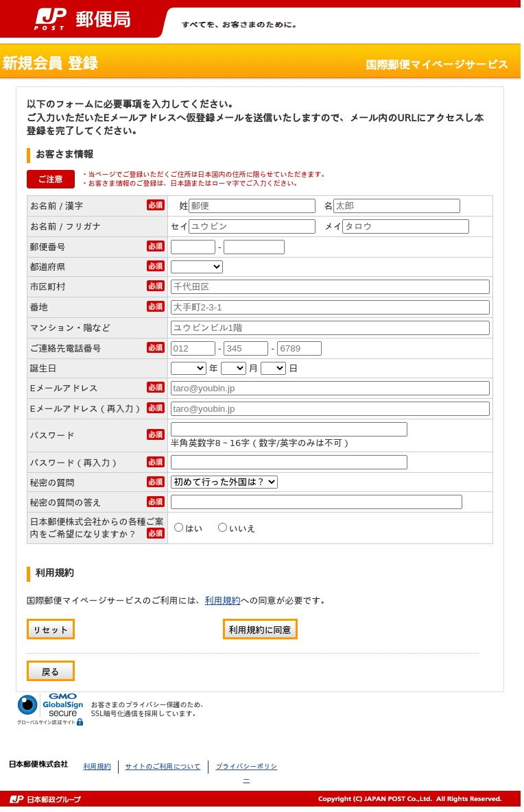524x812 pixels.
Task: Open the birth month dropdown
Action: 233,368
